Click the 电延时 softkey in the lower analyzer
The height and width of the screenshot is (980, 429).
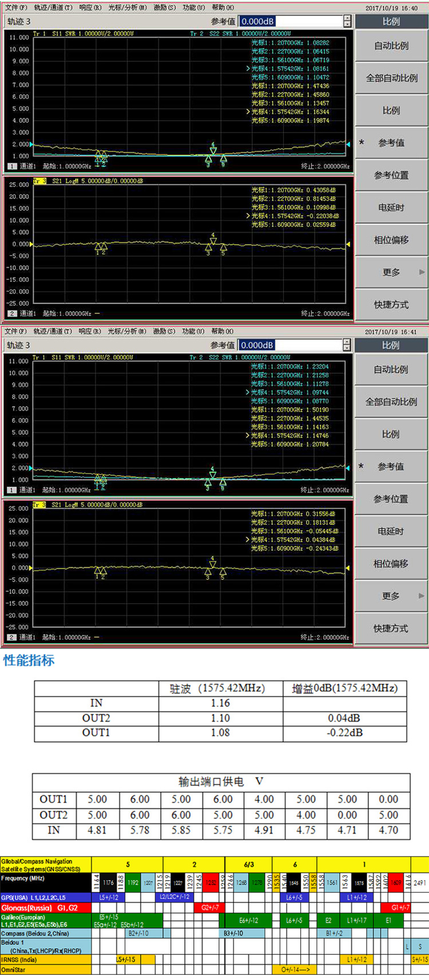391,531
